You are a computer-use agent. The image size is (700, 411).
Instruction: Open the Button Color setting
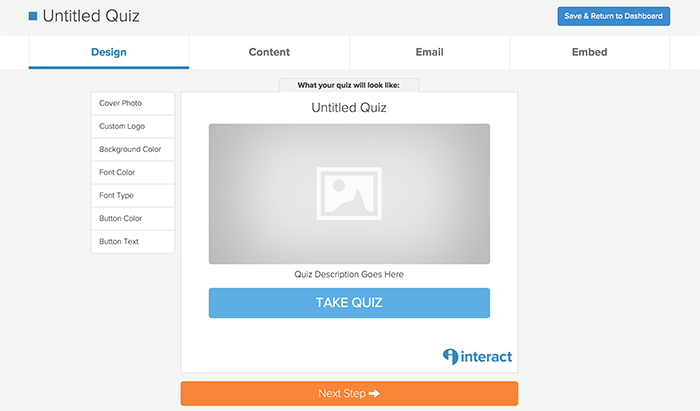pyautogui.click(x=133, y=219)
